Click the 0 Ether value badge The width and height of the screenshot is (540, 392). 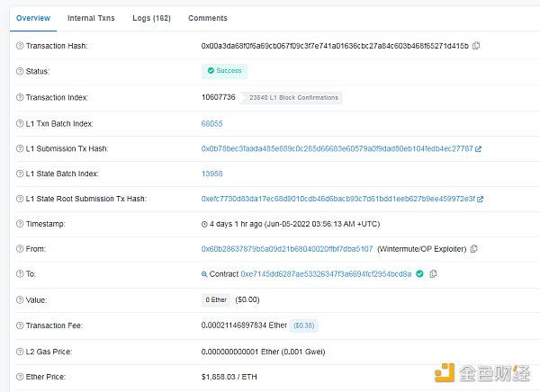(216, 299)
